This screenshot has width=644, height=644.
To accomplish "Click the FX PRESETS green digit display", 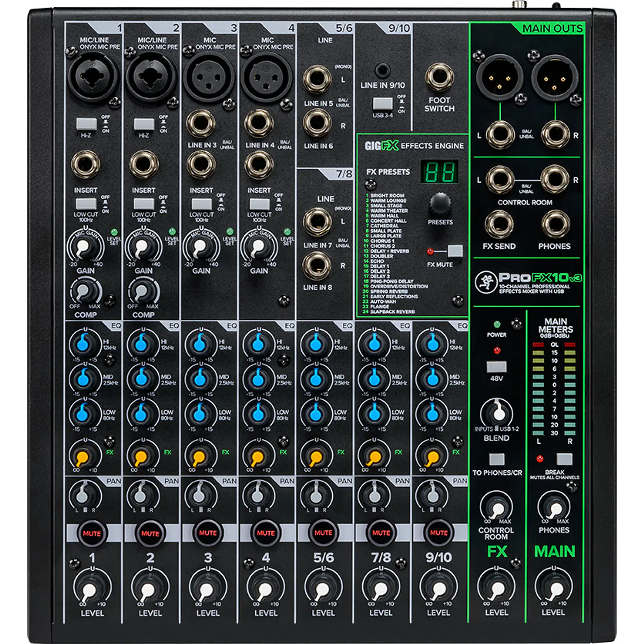I will (x=439, y=172).
